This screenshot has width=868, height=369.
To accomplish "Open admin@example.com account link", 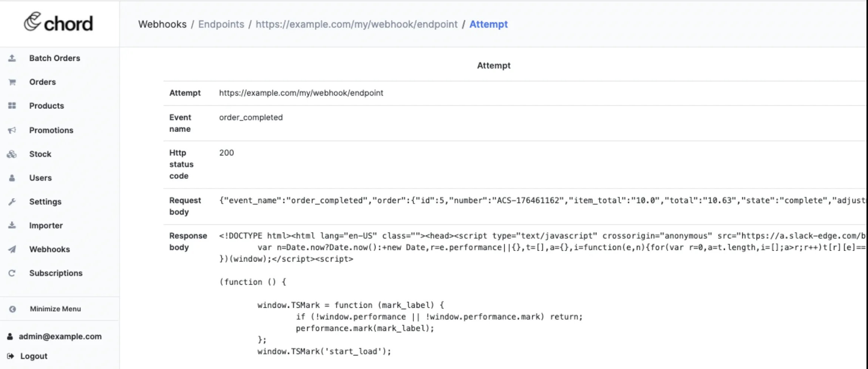I will click(60, 336).
